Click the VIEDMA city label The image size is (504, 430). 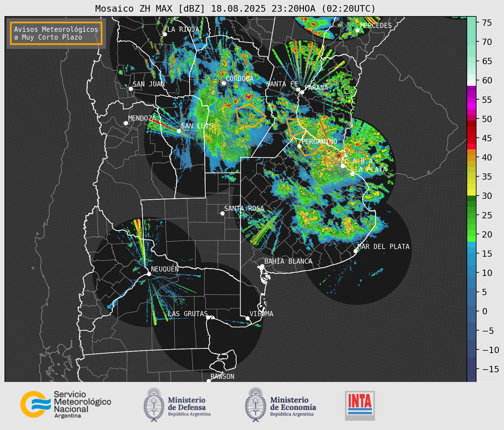click(x=261, y=314)
